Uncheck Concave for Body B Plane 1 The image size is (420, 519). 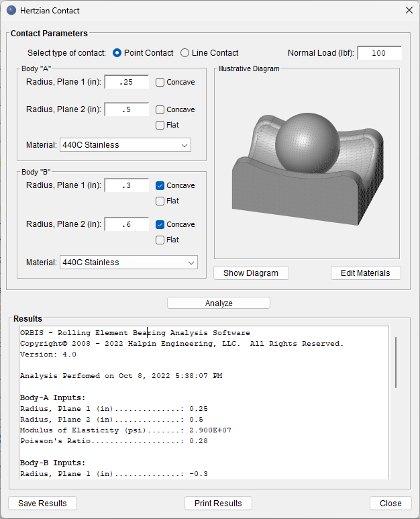[160, 185]
